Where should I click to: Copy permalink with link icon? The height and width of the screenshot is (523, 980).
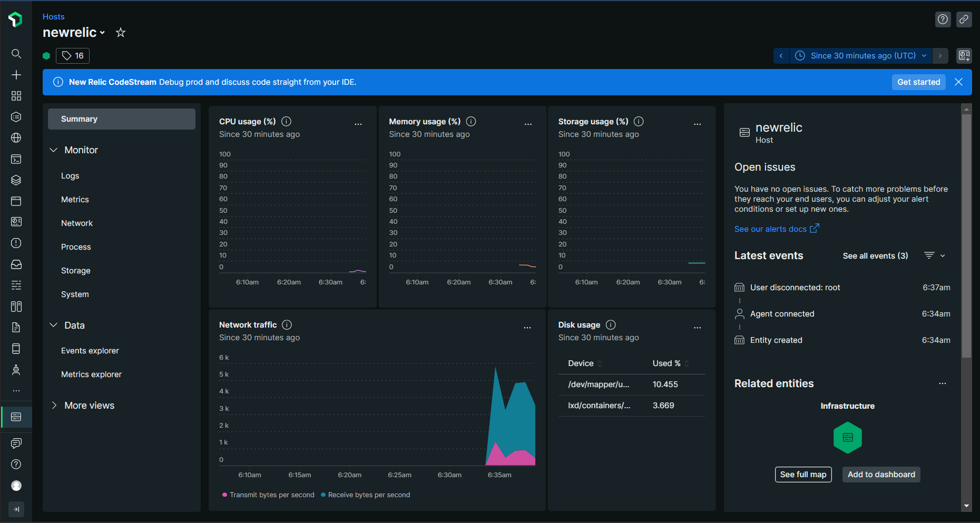(x=964, y=19)
